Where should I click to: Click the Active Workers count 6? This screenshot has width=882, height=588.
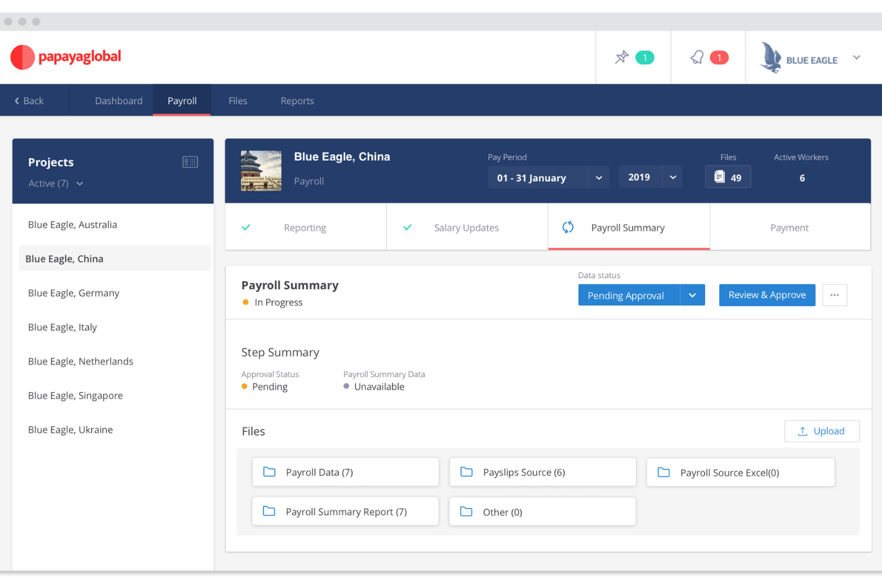click(802, 178)
